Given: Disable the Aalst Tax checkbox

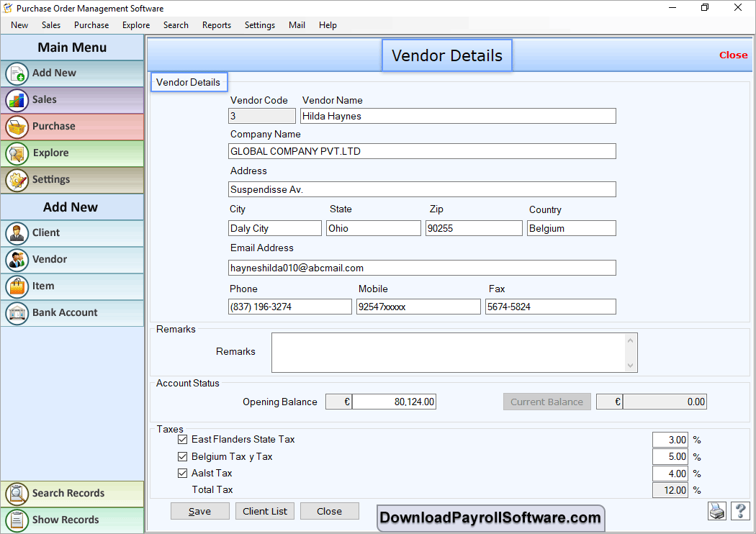Looking at the screenshot, I should 183,474.
